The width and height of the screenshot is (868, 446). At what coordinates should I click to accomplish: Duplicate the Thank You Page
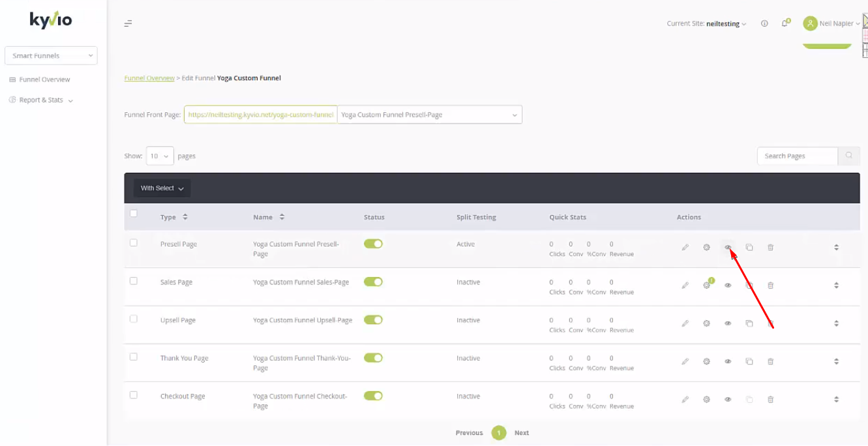749,361
